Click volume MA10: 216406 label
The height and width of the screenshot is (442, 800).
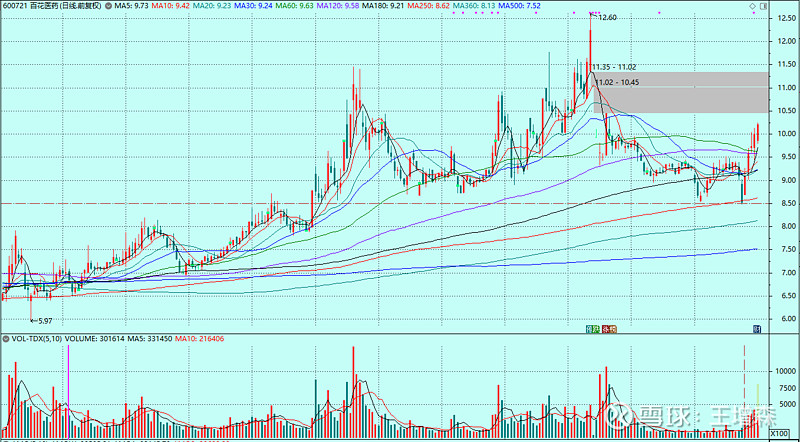click(201, 338)
